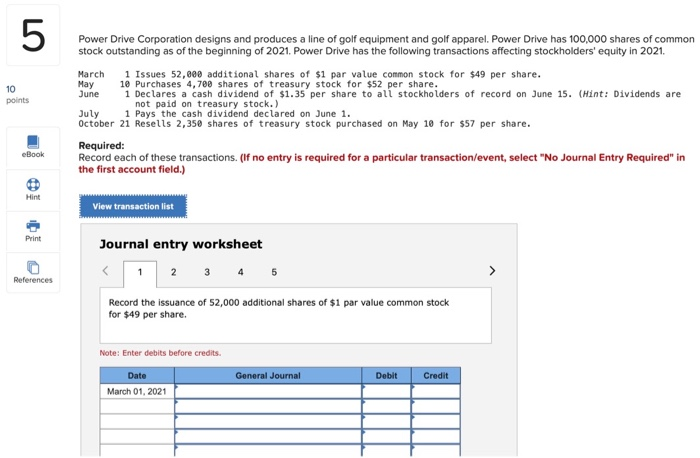Image resolution: width=700 pixels, height=458 pixels.
Task: Click 'May 10 Purchases 4,700 shares' line
Action: click(x=258, y=84)
